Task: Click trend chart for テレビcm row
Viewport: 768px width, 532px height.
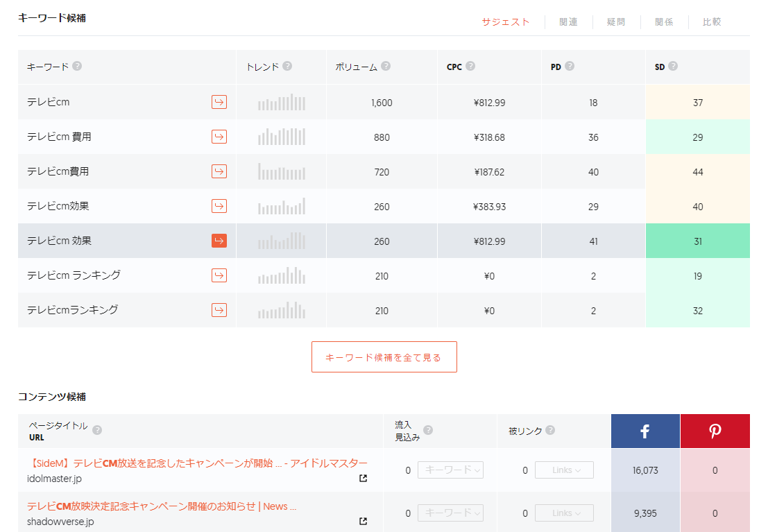Action: [x=282, y=102]
